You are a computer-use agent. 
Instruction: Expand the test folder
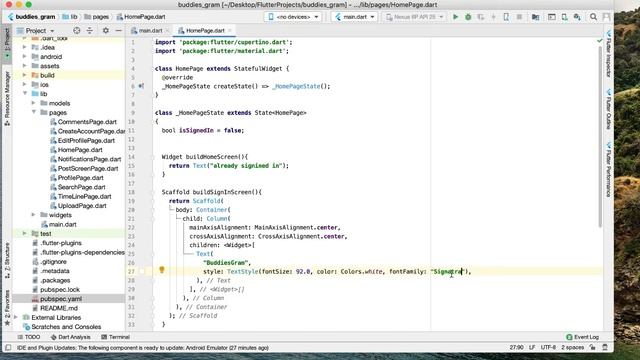(x=24, y=233)
